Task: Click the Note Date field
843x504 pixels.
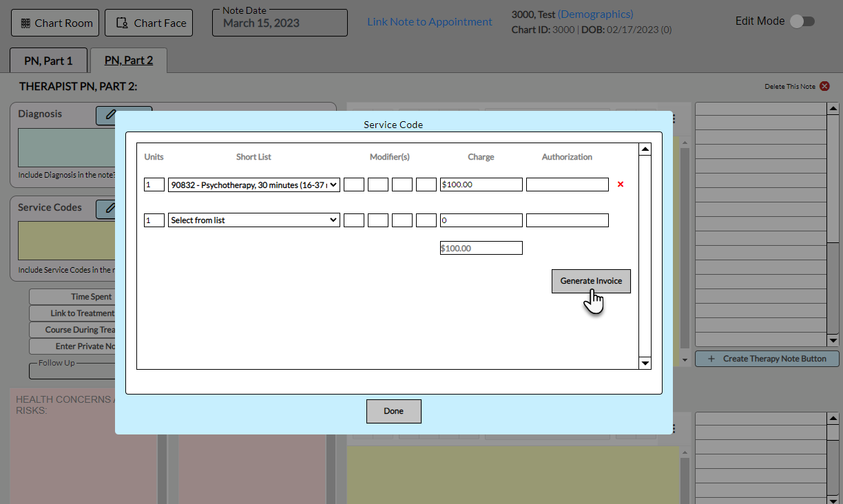Action: [280, 23]
